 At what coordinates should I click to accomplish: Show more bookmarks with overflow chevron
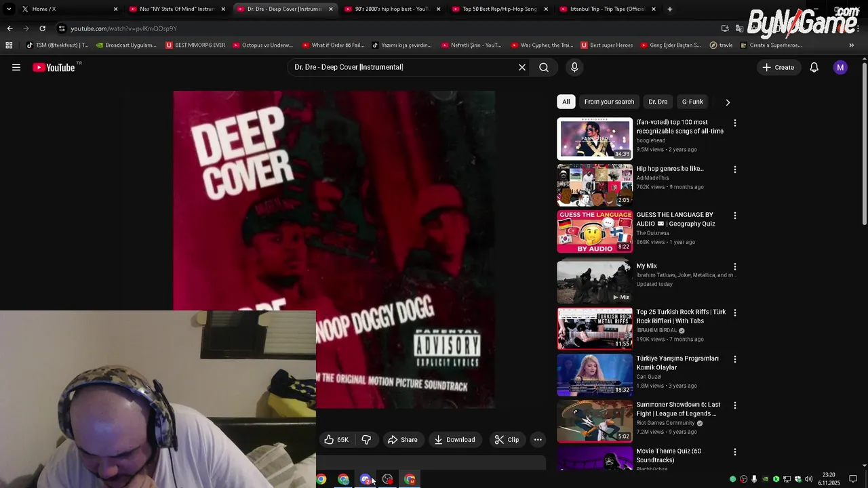[851, 45]
